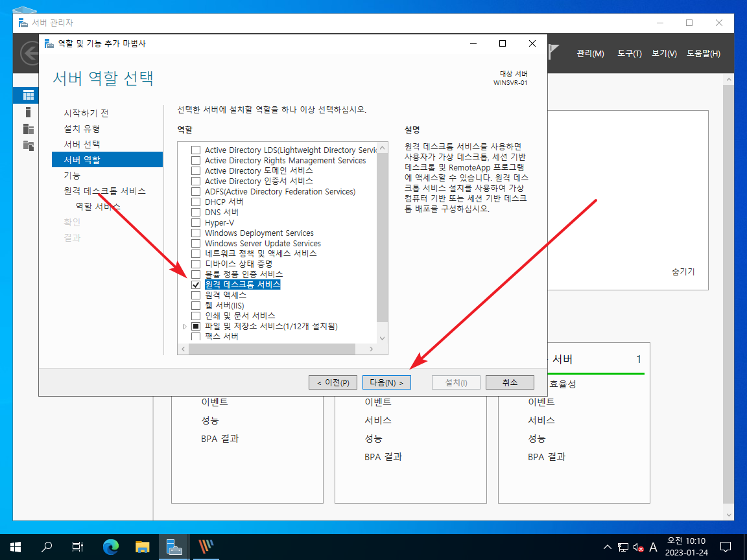Open File Explorer from the taskbar
The width and height of the screenshot is (747, 560).
coord(141,546)
